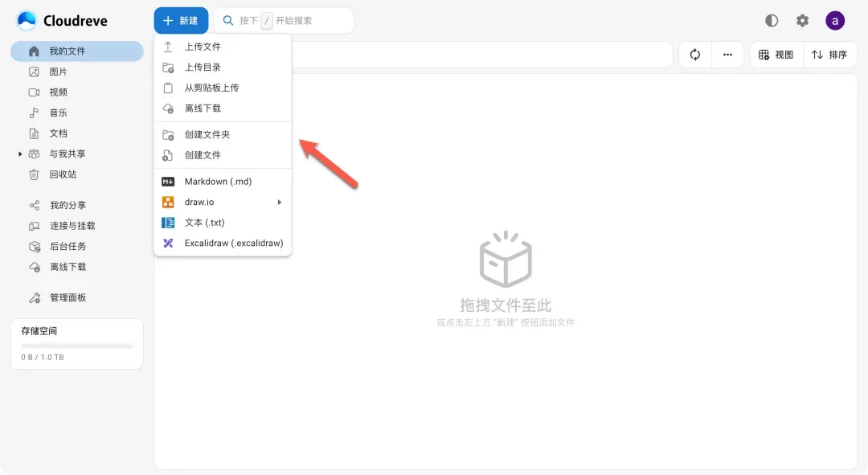Open the 文档 documents category icon

tap(34, 133)
